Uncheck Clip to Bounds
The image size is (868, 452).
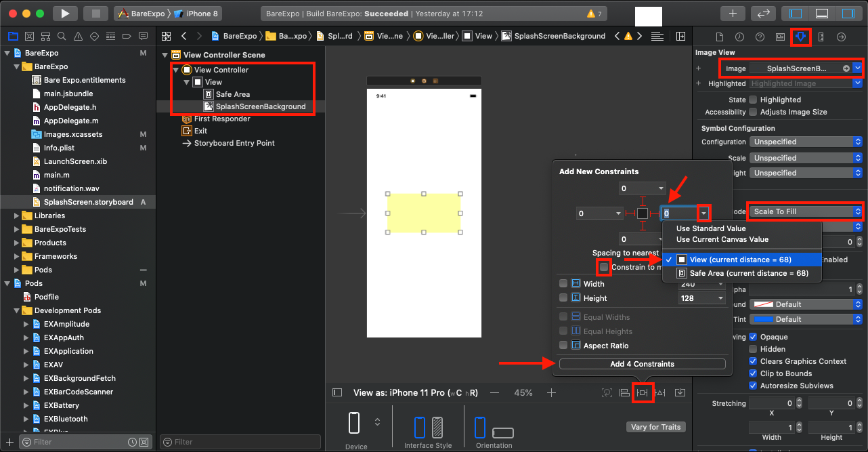pyautogui.click(x=753, y=373)
